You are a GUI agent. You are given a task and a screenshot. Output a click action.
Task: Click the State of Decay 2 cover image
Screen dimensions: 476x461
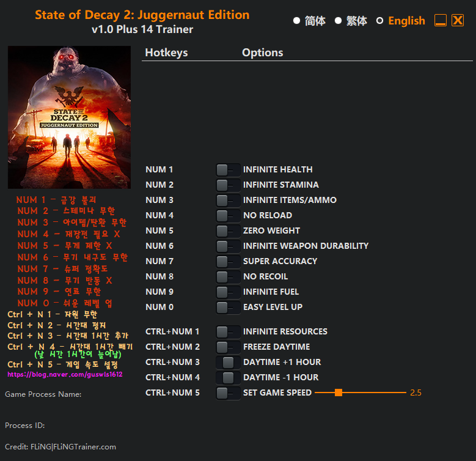[x=69, y=117]
